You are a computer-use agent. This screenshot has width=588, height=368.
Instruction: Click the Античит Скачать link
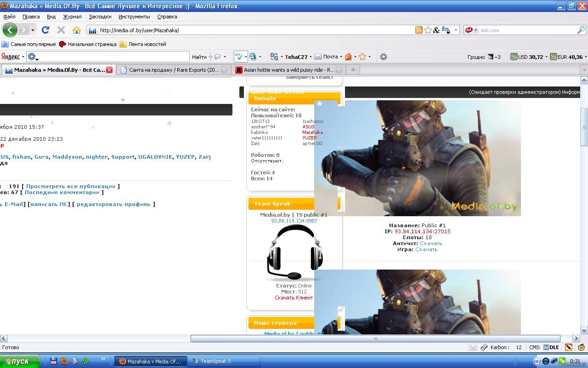pos(431,243)
